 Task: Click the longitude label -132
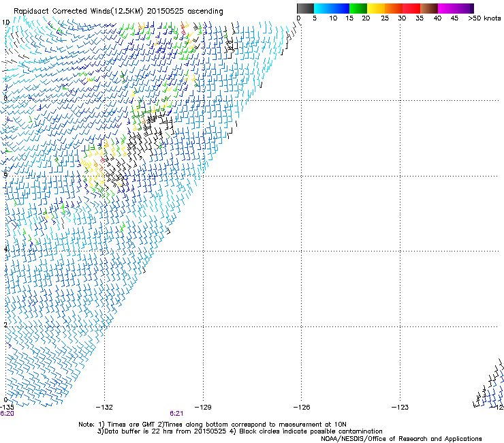[x=104, y=408]
